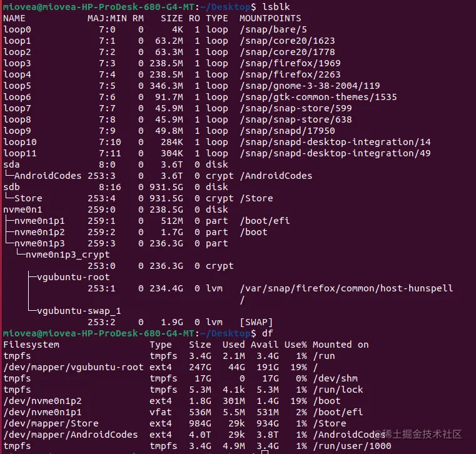
Task: Click the nvme0n1p3 partition name
Action: point(39,243)
